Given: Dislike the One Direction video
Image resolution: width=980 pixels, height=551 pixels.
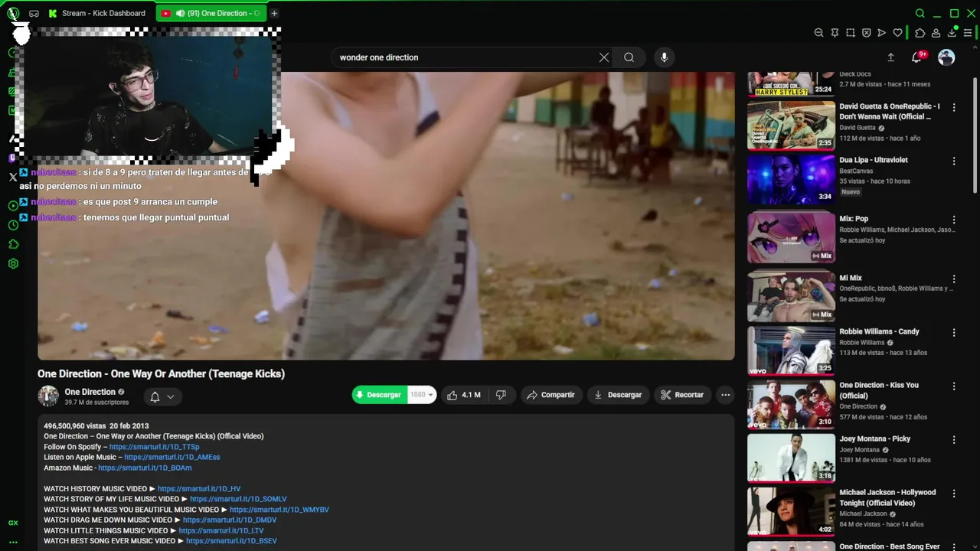Looking at the screenshot, I should (501, 395).
